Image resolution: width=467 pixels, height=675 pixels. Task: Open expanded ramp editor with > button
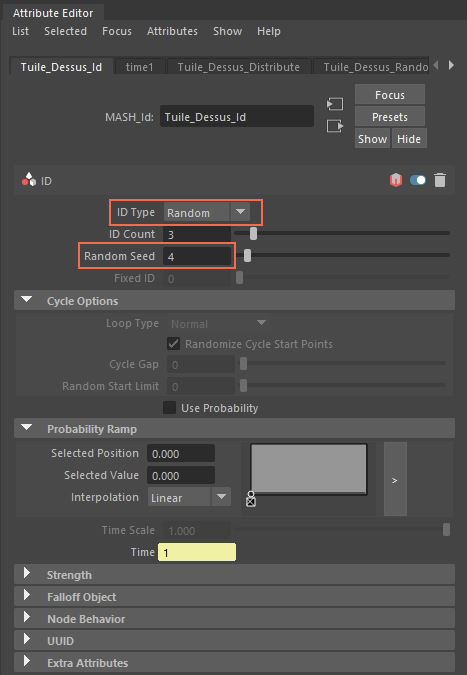[x=395, y=479]
